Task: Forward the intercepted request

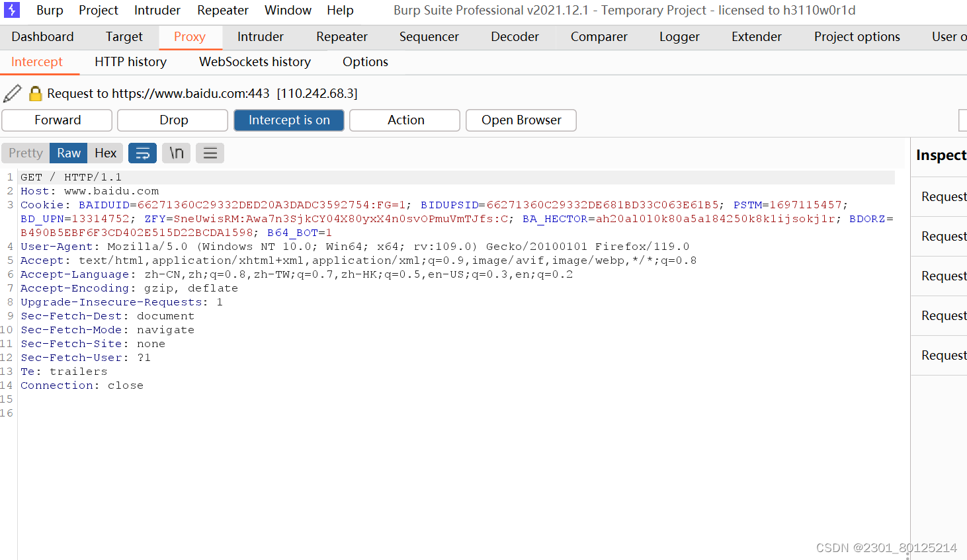Action: click(x=58, y=120)
